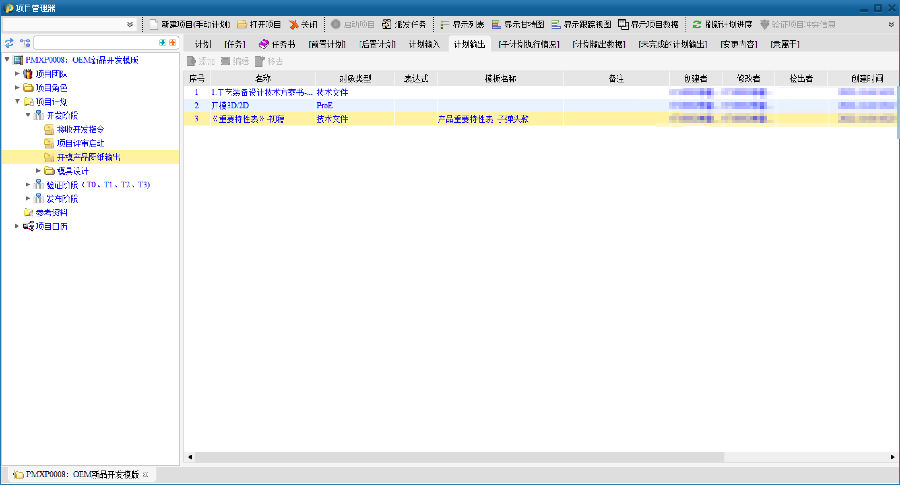Switch to the [任务] tab
The image size is (900, 485).
pos(235,44)
